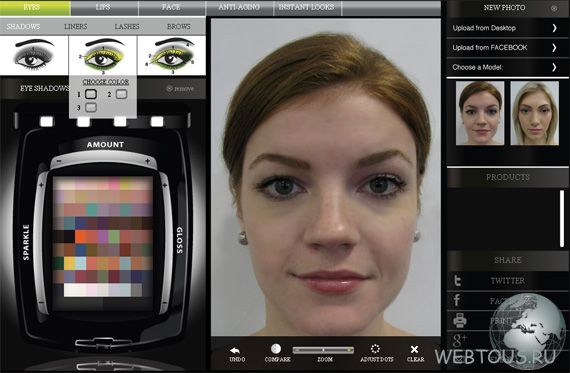
Task: Click the Undo arrow icon
Action: click(235, 350)
